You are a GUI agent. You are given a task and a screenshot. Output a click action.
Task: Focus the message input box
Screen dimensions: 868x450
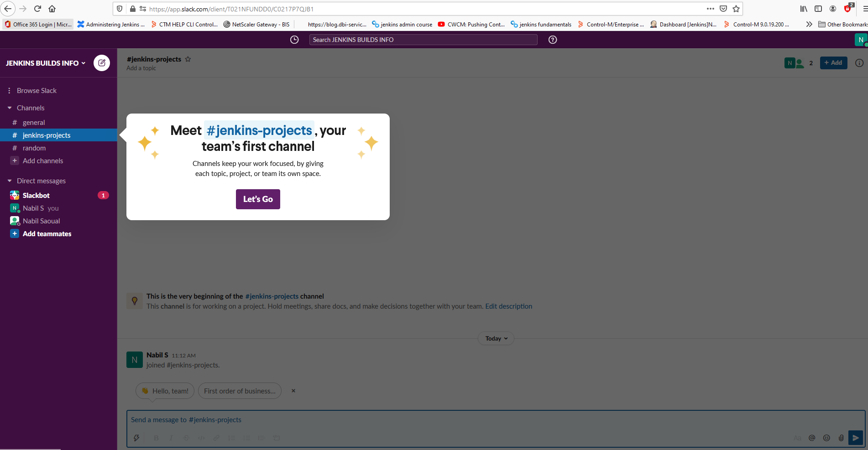click(496, 420)
